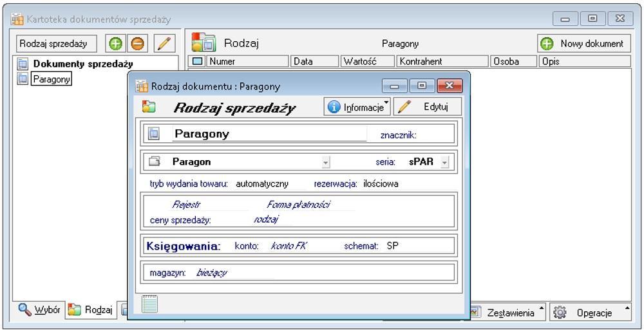Switch to Rodzaj tab at bottom
Image resolution: width=644 pixels, height=330 pixels.
tap(91, 310)
